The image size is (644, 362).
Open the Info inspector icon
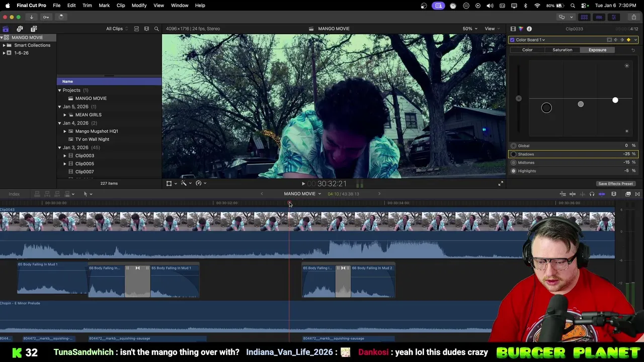(x=529, y=29)
